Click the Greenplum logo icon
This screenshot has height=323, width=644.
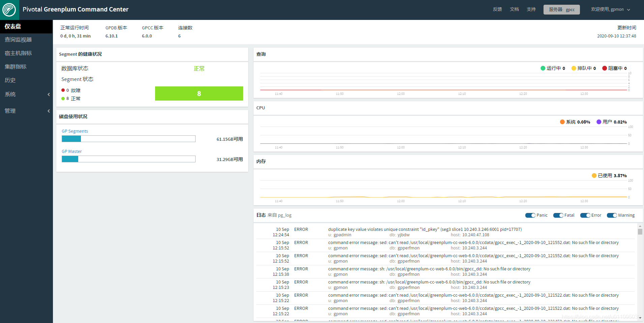[9, 9]
